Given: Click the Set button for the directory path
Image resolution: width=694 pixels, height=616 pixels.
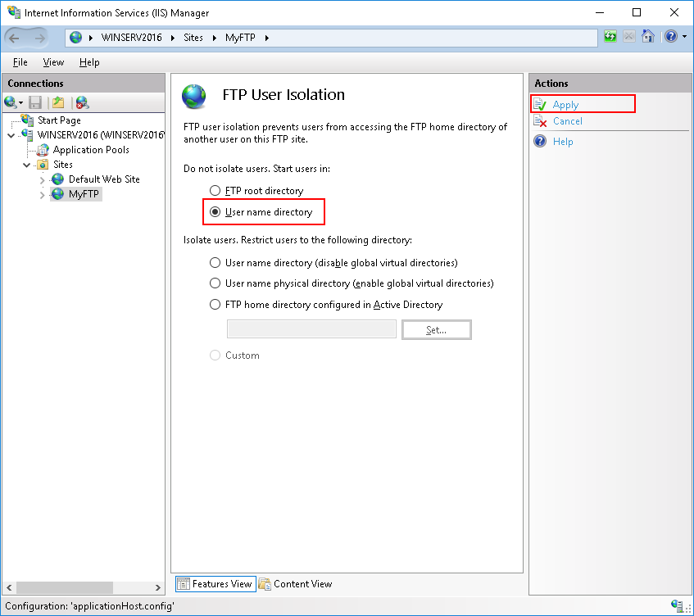Looking at the screenshot, I should click(x=436, y=329).
